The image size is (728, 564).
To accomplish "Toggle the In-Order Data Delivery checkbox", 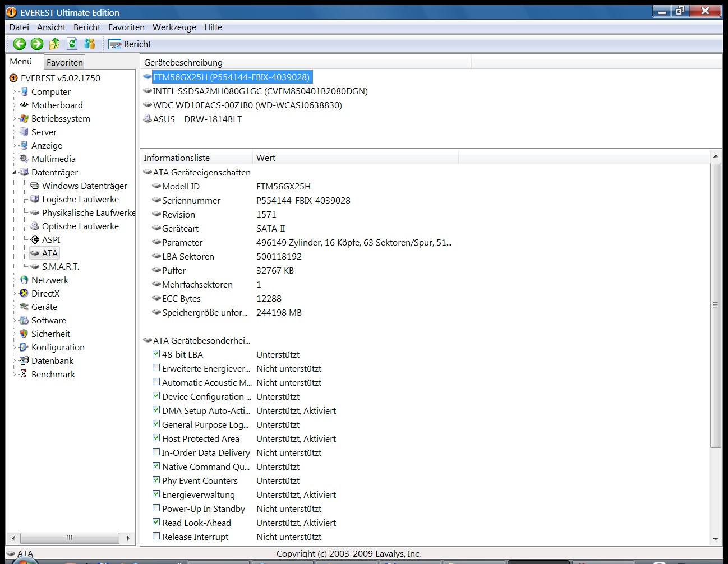I will 156,452.
